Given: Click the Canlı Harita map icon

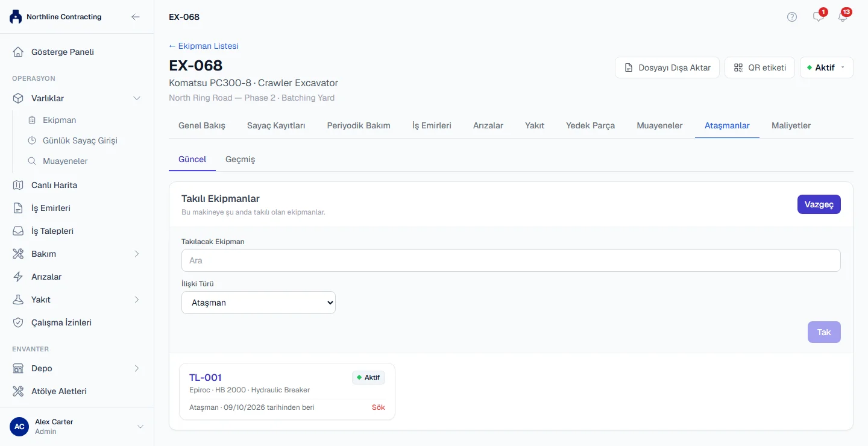Looking at the screenshot, I should 19,185.
